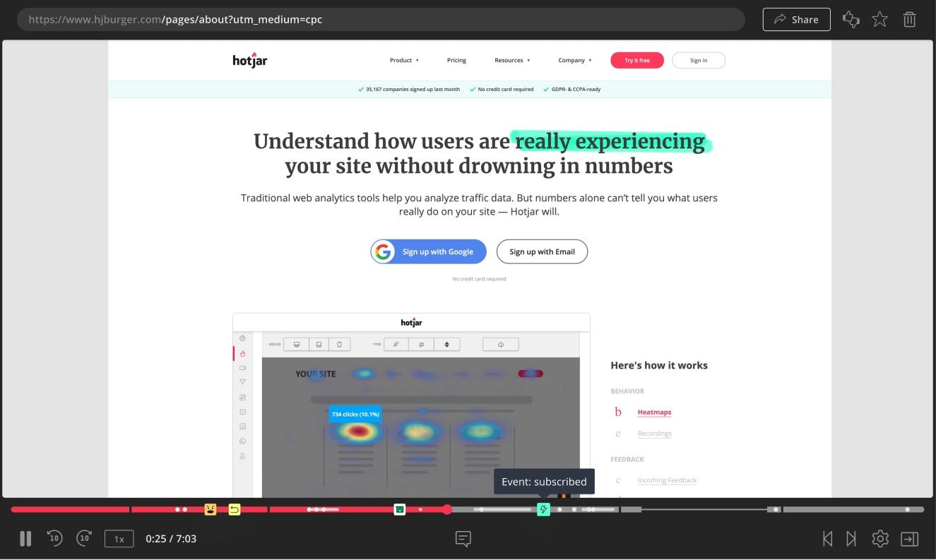Click the recording URL address bar

coord(381,19)
